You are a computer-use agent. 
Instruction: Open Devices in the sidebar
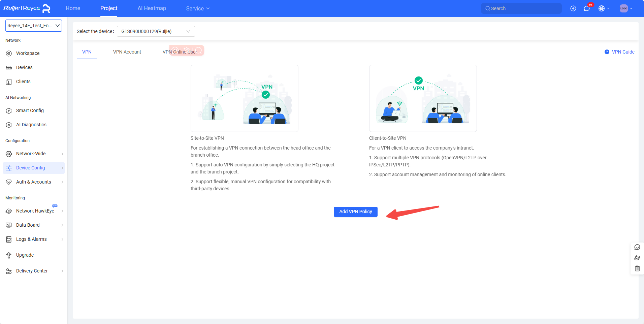coord(24,67)
